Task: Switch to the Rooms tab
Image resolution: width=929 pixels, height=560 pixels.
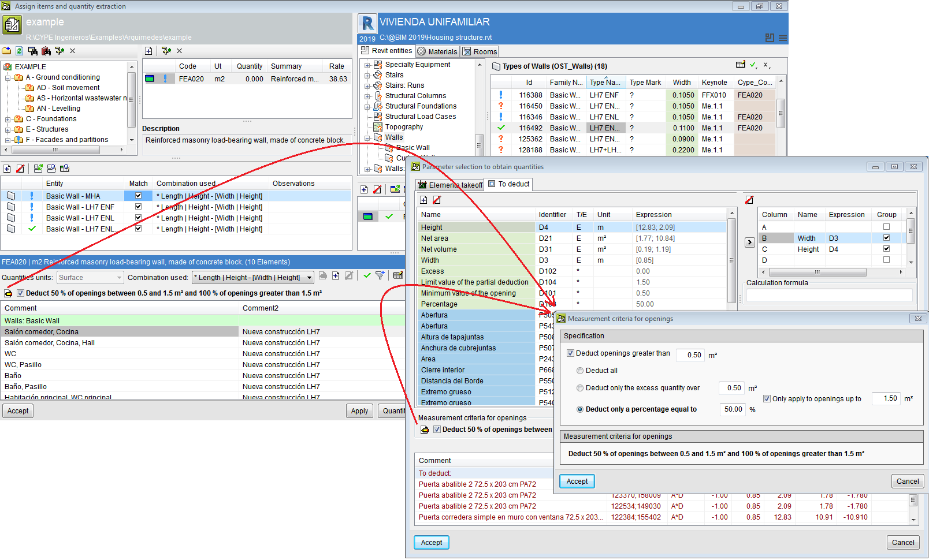Action: click(x=480, y=51)
